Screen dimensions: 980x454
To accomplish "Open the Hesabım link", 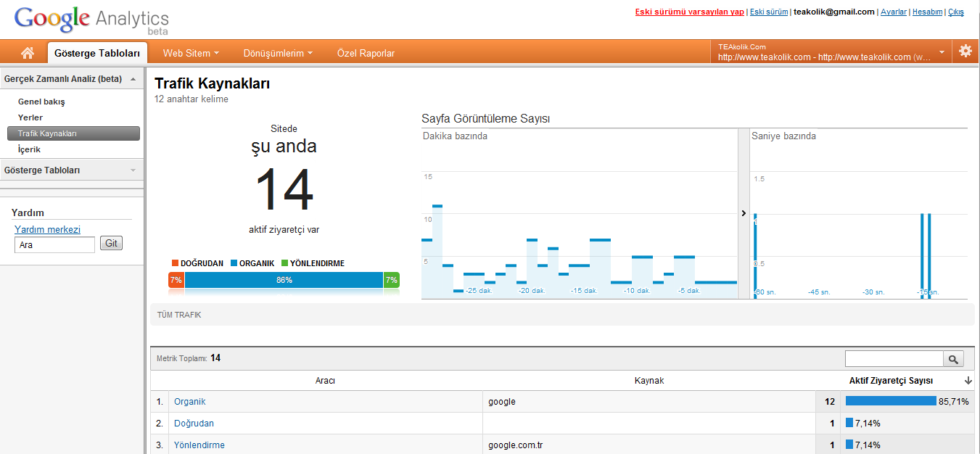I will click(x=928, y=12).
